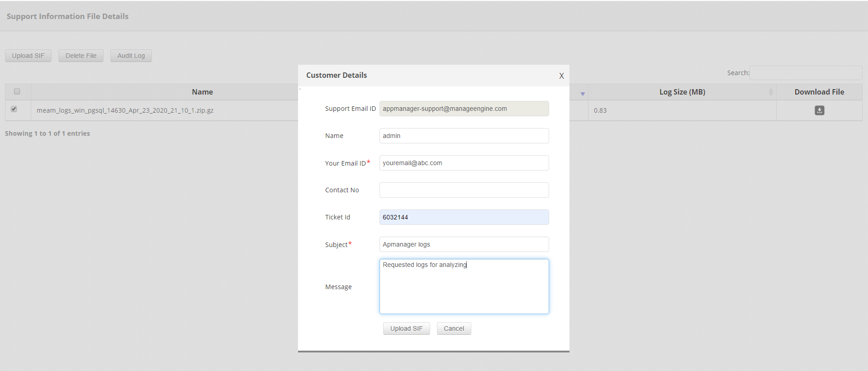Click the Ticket Id field with 6032144

[x=464, y=217]
